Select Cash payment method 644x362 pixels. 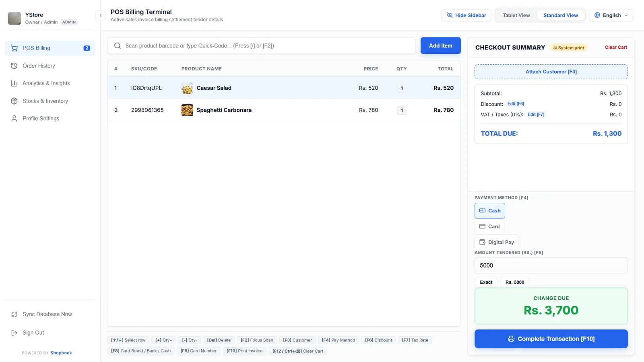tap(490, 211)
